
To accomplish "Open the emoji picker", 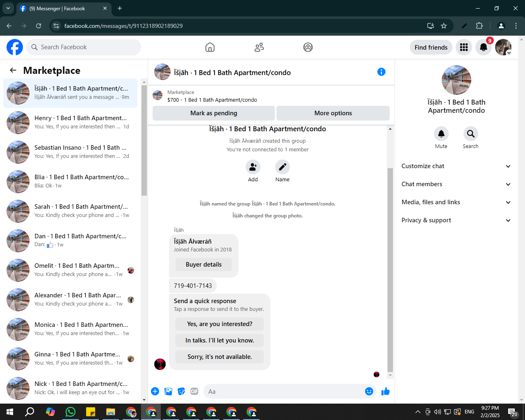I will [x=369, y=391].
